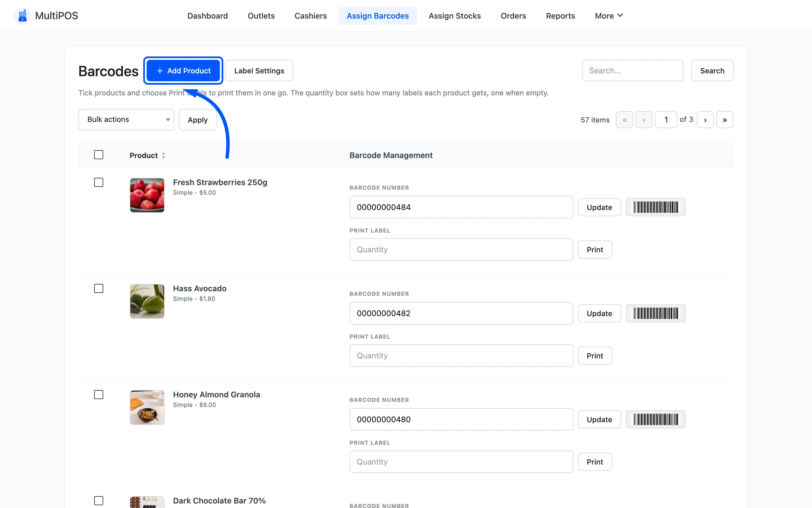The width and height of the screenshot is (812, 508).
Task: View the Orders tab
Action: [x=513, y=16]
